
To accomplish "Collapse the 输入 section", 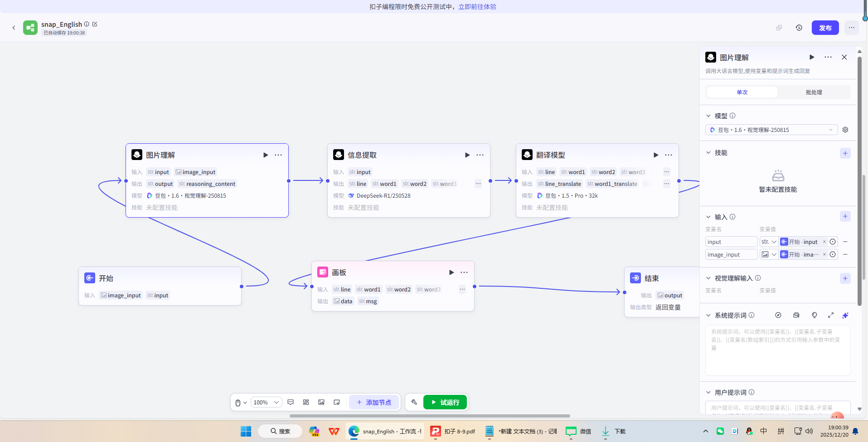I will 708,217.
